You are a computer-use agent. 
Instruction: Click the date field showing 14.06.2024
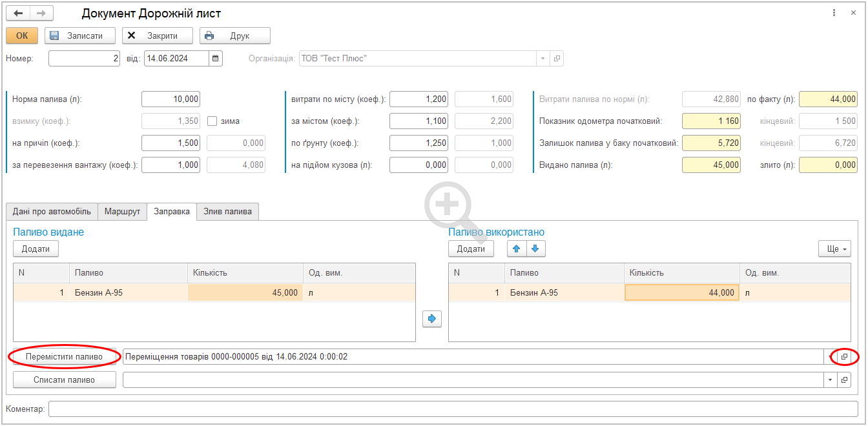[x=176, y=59]
